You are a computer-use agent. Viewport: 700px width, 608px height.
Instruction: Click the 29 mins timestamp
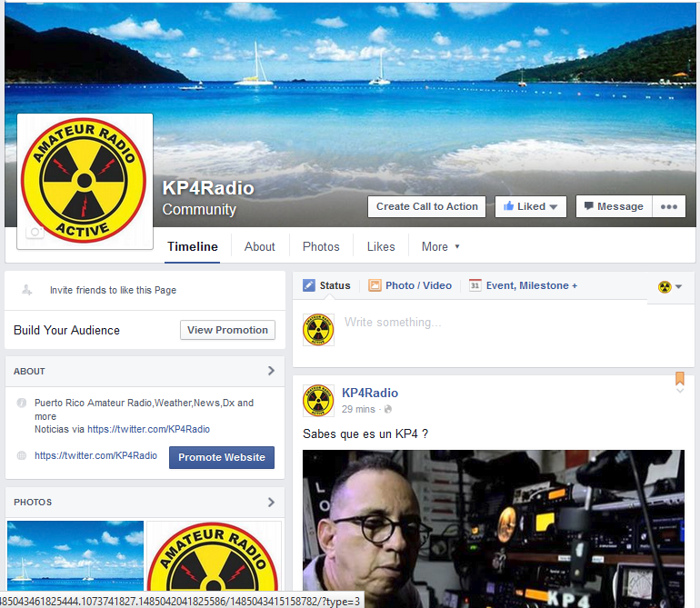(358, 409)
